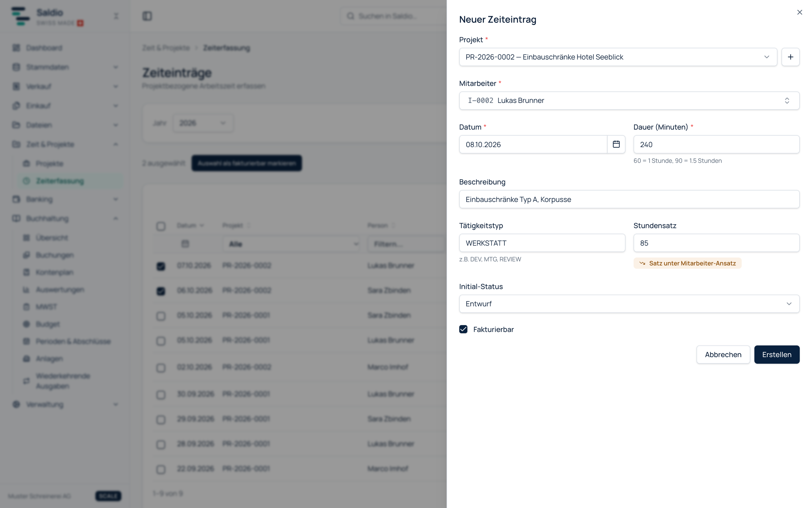
Task: Click the Dauer (Minuten) field
Action: point(716,144)
